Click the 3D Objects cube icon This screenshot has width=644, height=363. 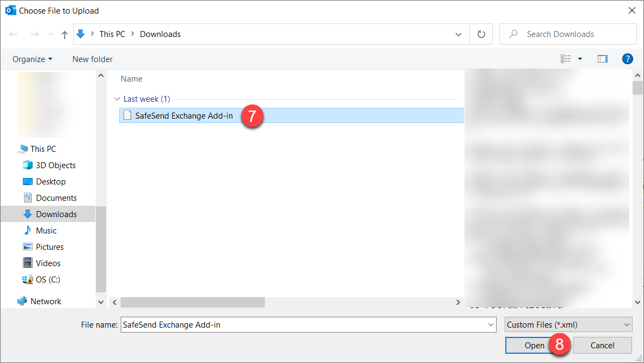click(x=28, y=165)
